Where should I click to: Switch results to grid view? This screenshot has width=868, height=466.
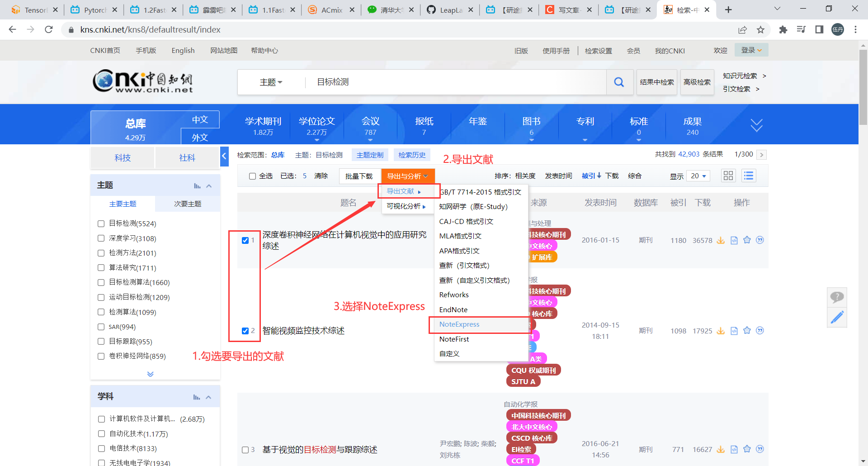tap(728, 176)
